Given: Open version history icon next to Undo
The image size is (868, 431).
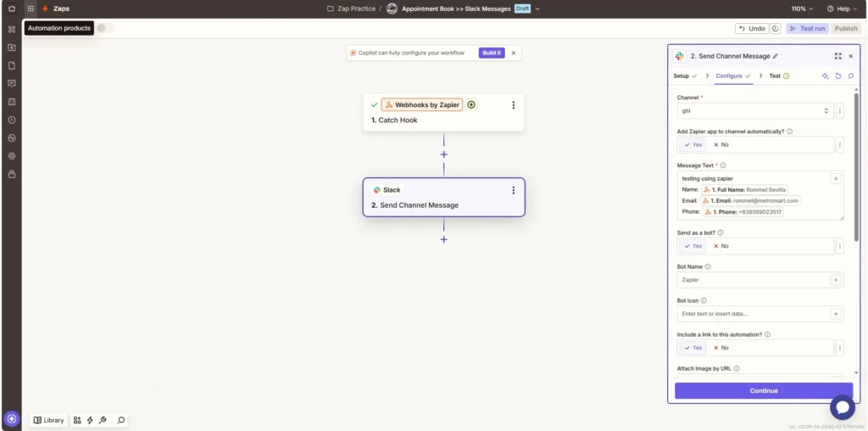Looking at the screenshot, I should [775, 28].
